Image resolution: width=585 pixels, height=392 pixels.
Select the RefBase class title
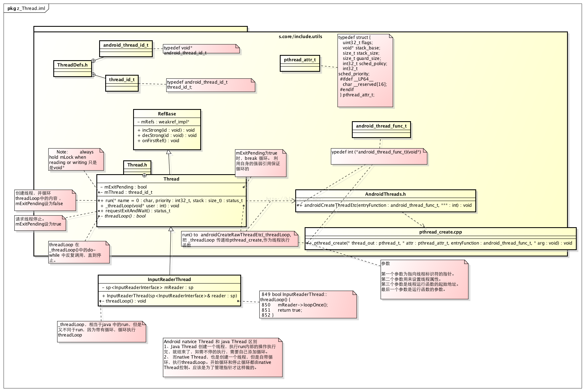tap(167, 114)
